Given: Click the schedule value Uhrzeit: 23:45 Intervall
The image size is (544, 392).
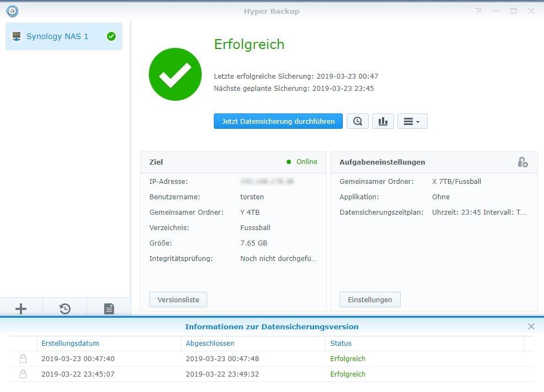Looking at the screenshot, I should click(479, 213).
